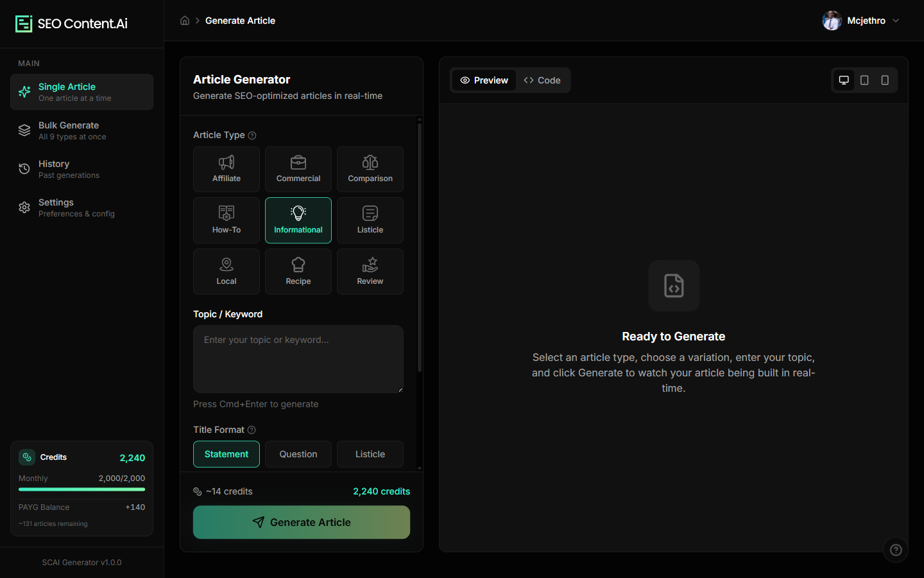Switch to the Code tab

click(542, 80)
